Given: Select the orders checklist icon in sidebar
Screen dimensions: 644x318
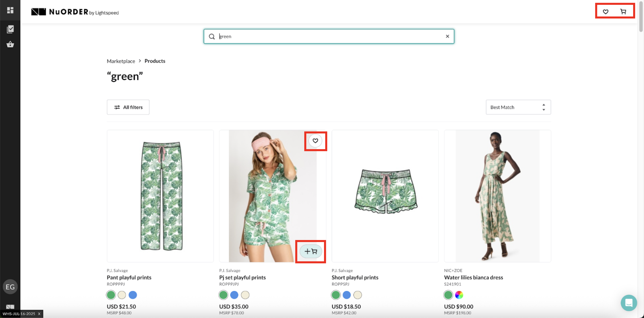Looking at the screenshot, I should pos(10,29).
